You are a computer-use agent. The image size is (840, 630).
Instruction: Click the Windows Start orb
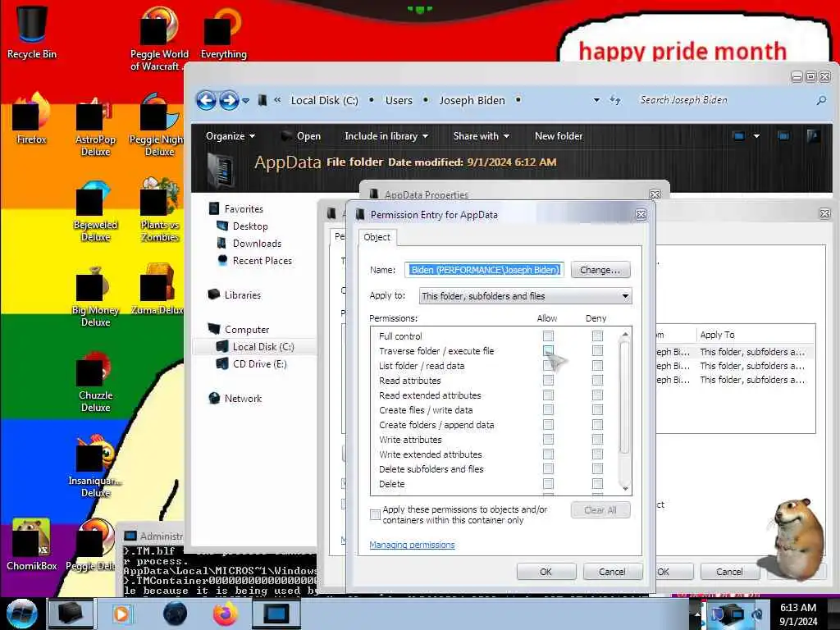[21, 614]
